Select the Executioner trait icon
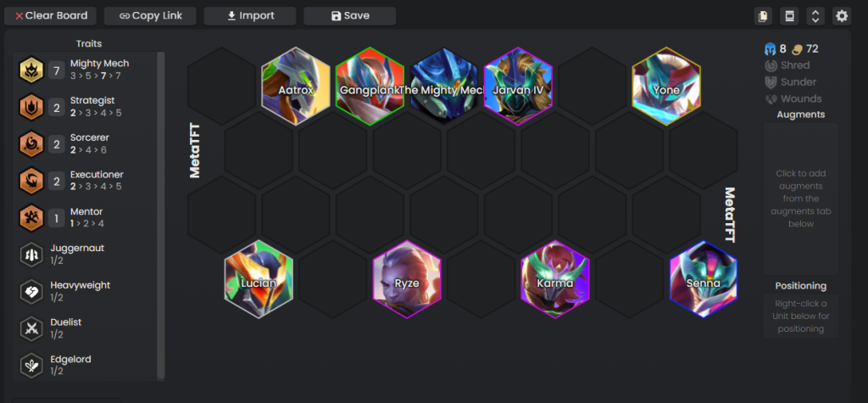 pyautogui.click(x=31, y=181)
